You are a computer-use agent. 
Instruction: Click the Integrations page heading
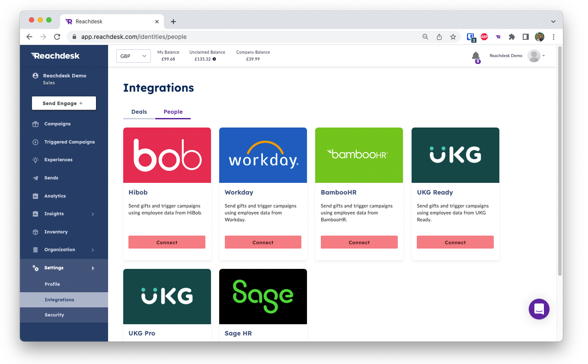(x=159, y=88)
